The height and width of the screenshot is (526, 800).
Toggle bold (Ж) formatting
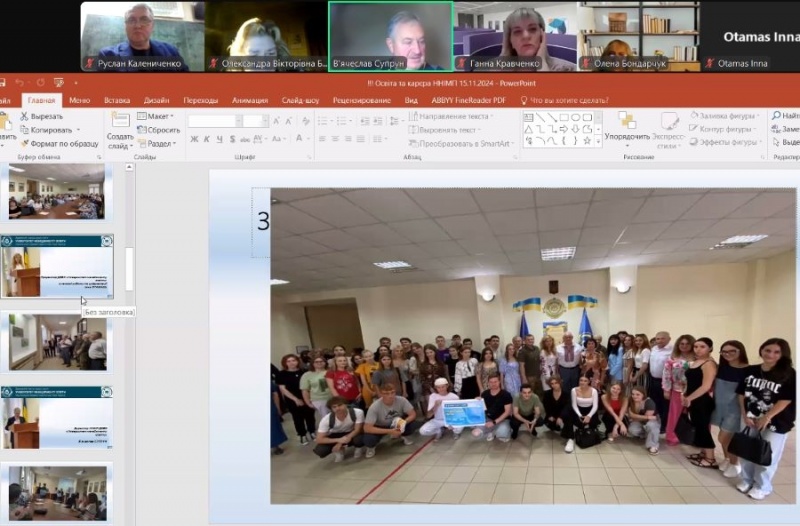pyautogui.click(x=193, y=141)
